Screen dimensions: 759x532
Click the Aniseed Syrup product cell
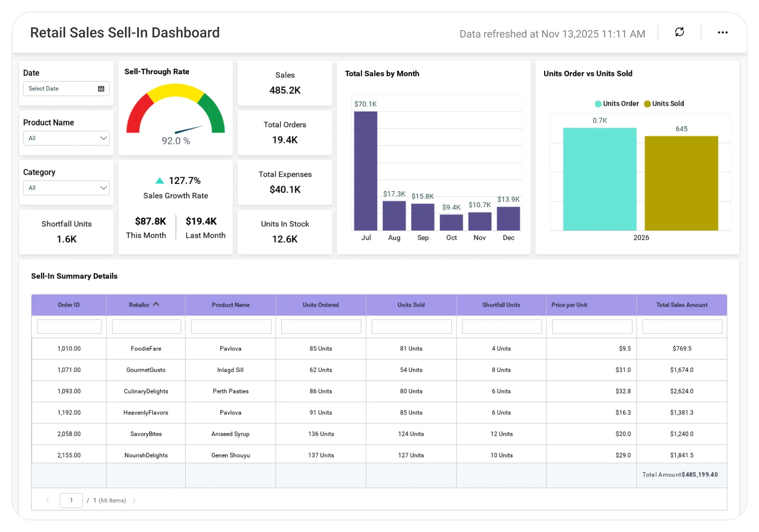click(x=231, y=434)
